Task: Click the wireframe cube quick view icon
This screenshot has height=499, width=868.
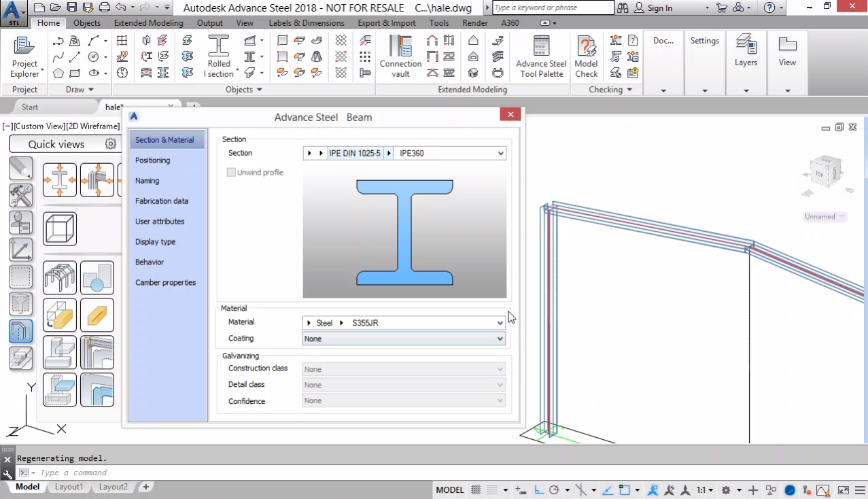Action: click(60, 228)
